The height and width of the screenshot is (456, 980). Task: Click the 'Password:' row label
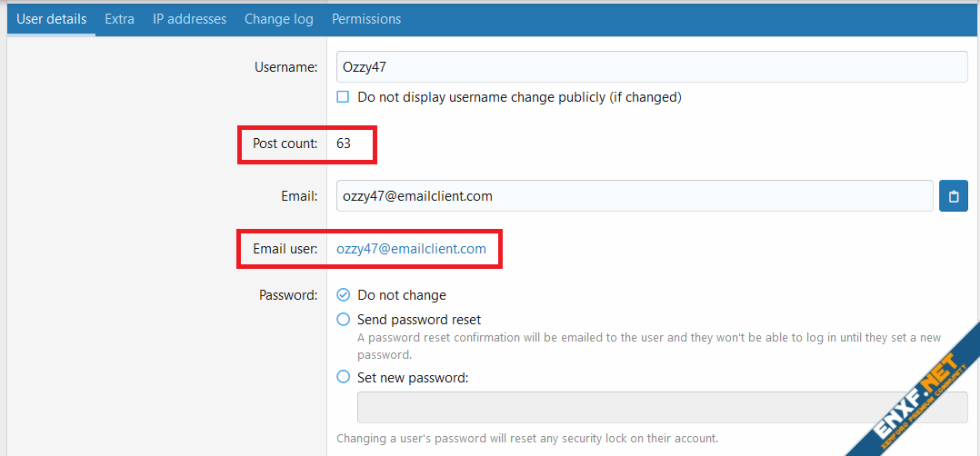tap(288, 295)
